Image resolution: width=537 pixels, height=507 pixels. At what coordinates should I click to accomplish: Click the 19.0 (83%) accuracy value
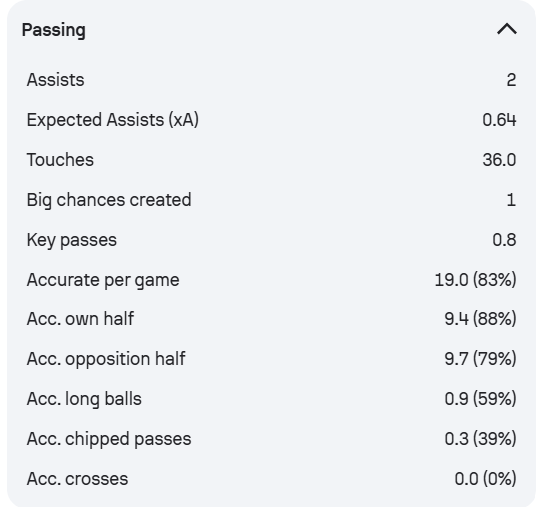point(475,280)
